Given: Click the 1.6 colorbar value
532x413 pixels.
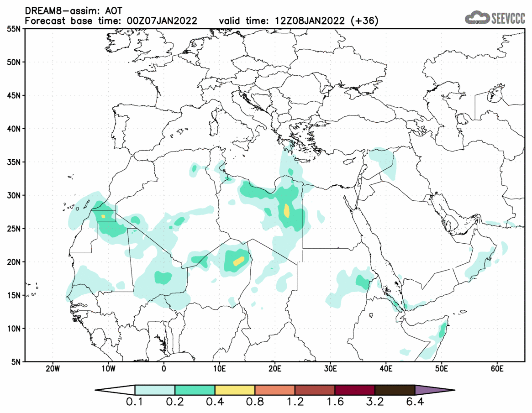Looking at the screenshot, I should 335,402.
